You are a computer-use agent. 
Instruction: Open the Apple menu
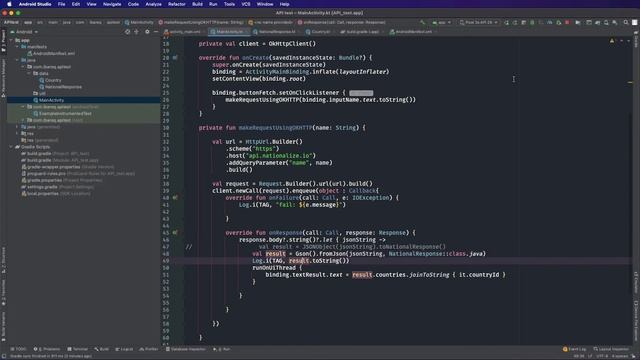9,4
